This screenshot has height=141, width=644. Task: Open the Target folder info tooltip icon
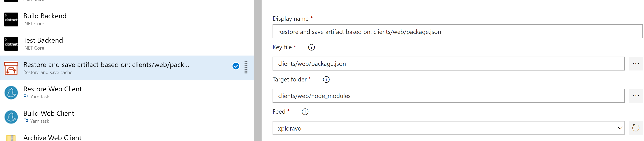pyautogui.click(x=326, y=80)
